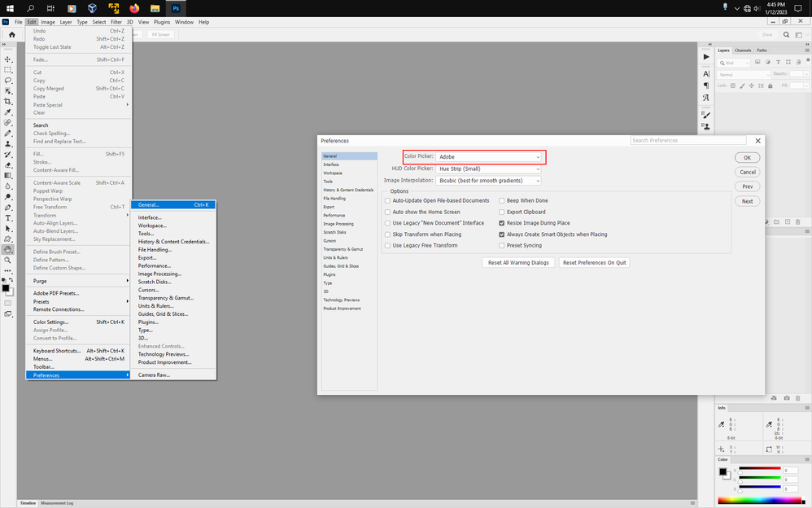The height and width of the screenshot is (508, 812).
Task: Open the Paragraph panel icon
Action: pos(706,85)
